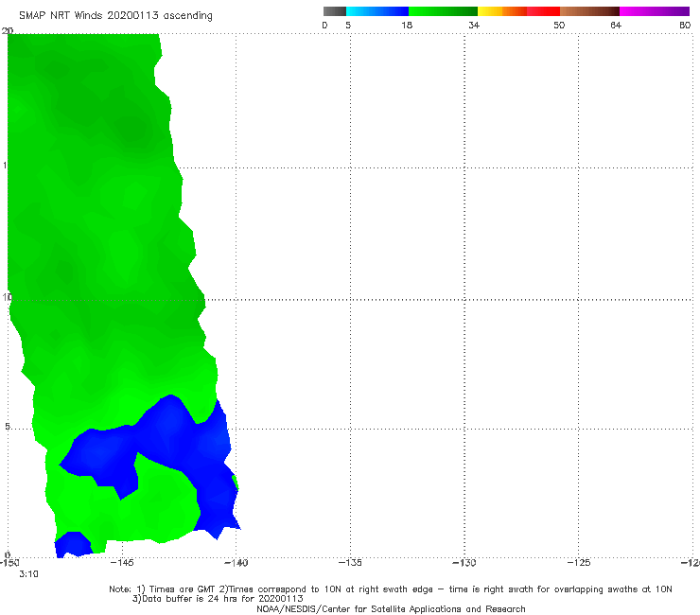This screenshot has width=700, height=615.
Task: Click the longitude label '-125'
Action: (579, 562)
